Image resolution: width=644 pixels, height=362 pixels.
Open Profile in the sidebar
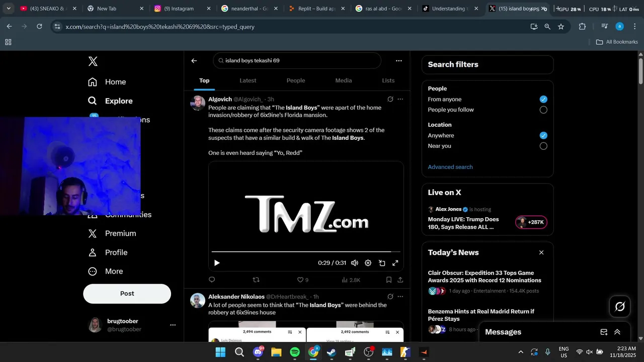click(x=108, y=252)
